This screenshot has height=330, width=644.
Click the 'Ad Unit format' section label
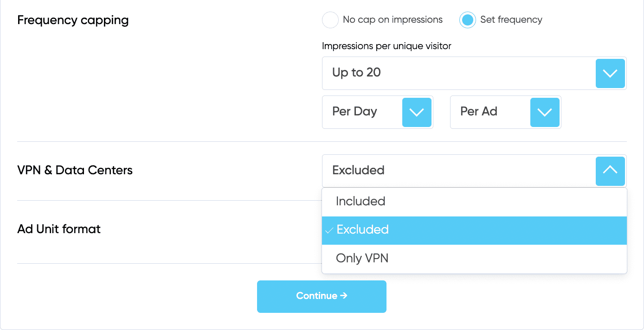point(58,229)
